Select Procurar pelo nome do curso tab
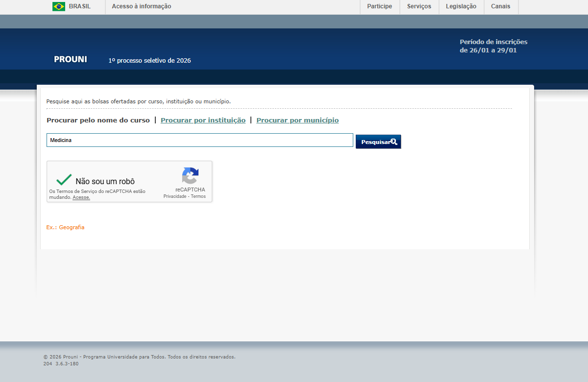This screenshot has height=382, width=588. 98,120
